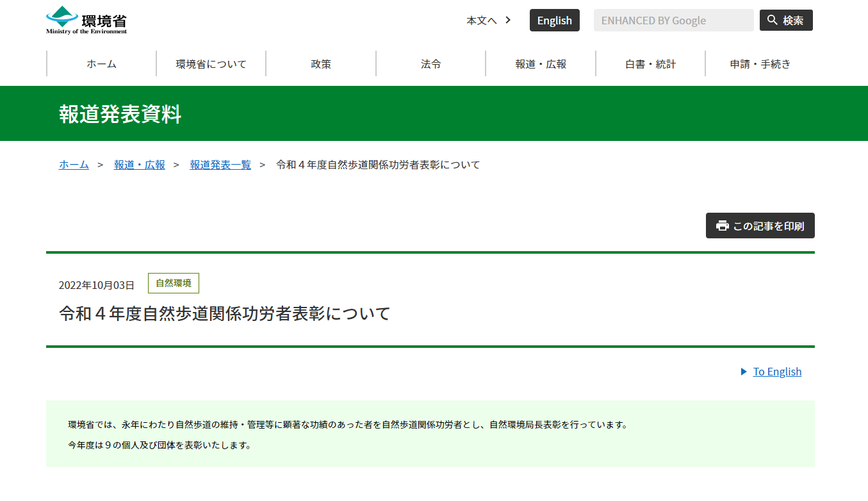Focus the Google search input field
868x501 pixels.
[x=673, y=21]
